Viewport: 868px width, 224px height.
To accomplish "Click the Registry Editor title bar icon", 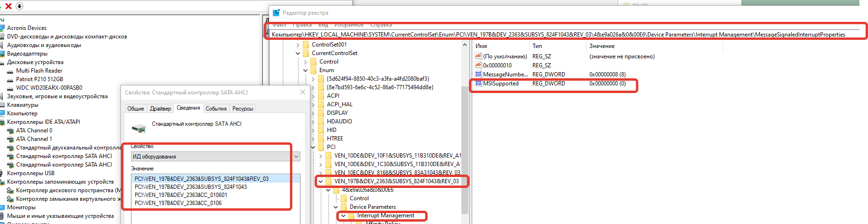I will (276, 13).
